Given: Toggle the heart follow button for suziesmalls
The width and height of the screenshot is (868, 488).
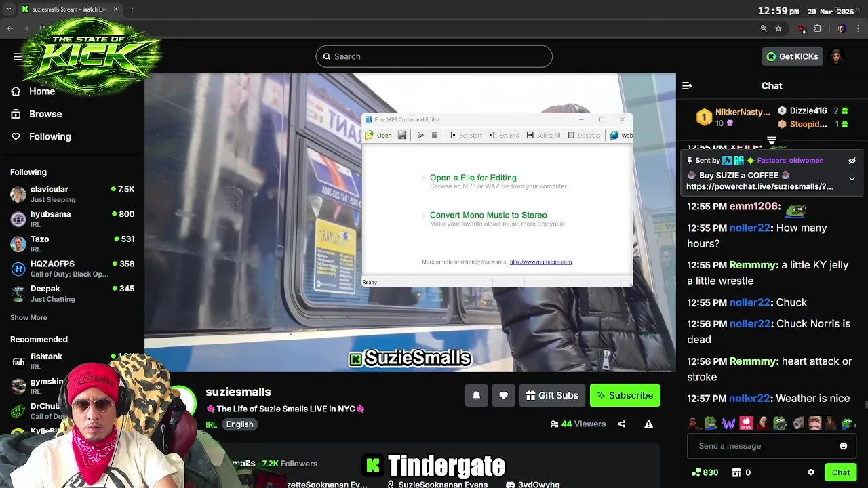Looking at the screenshot, I should [x=503, y=395].
